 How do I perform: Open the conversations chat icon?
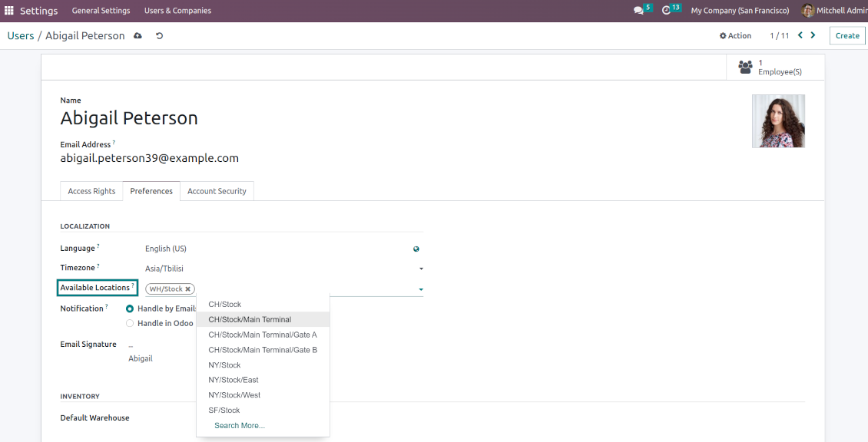(638, 11)
